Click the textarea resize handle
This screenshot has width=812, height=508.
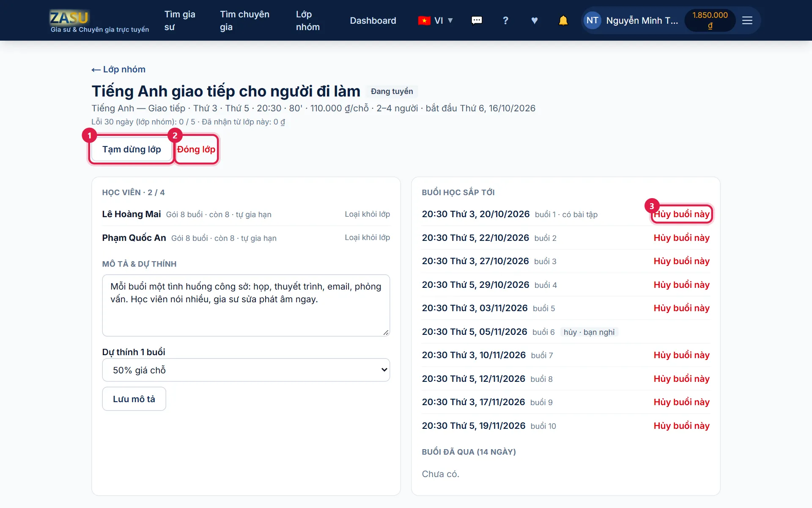coord(386,332)
